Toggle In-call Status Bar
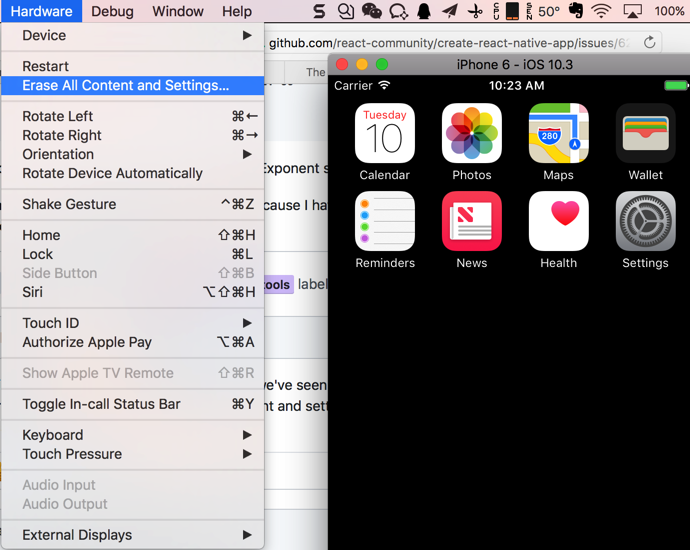Image resolution: width=690 pixels, height=550 pixels. click(132, 404)
